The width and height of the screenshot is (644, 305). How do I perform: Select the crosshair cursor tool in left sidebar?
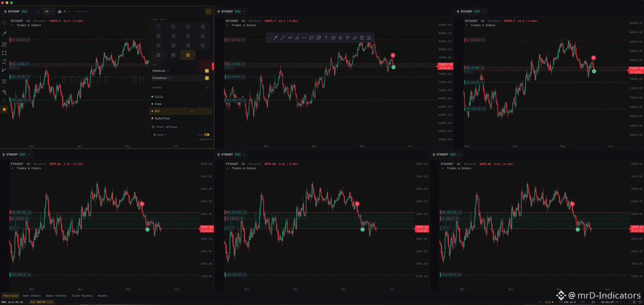click(x=4, y=23)
